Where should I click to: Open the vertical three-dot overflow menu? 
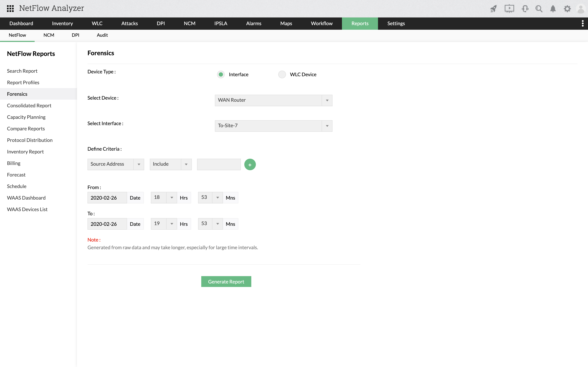[x=582, y=24]
